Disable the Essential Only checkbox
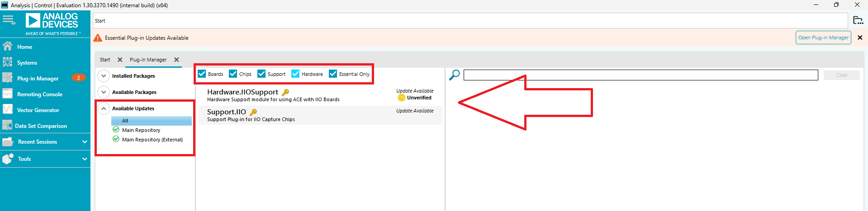 pyautogui.click(x=333, y=74)
